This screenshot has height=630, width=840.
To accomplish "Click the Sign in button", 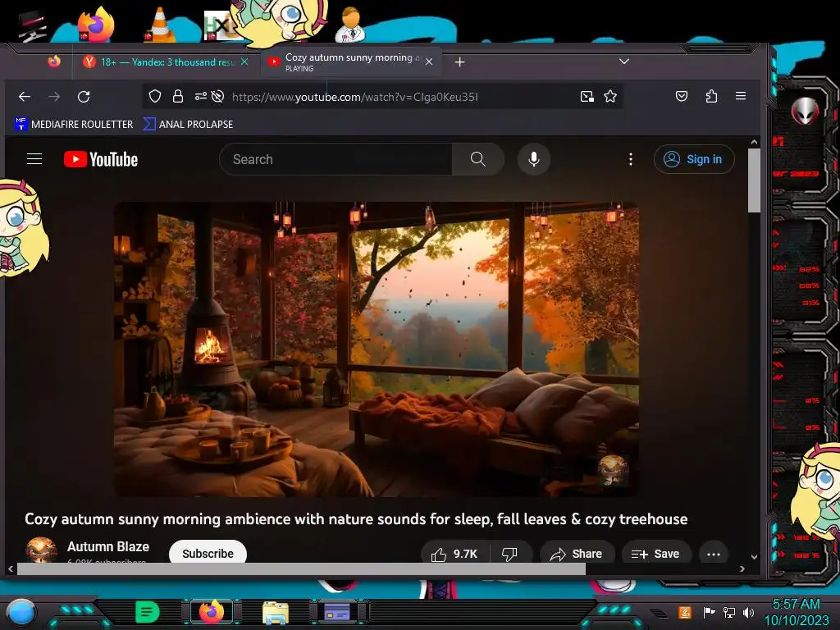I will pyautogui.click(x=694, y=159).
